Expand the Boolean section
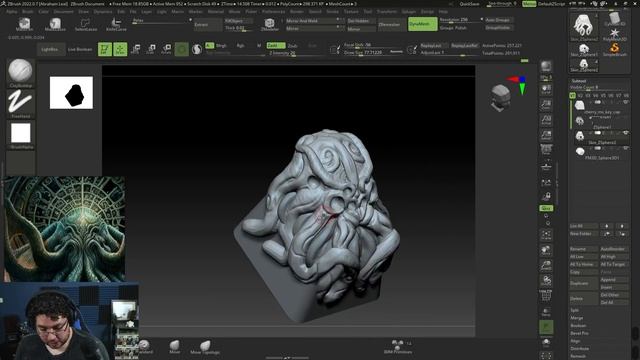 click(x=578, y=326)
